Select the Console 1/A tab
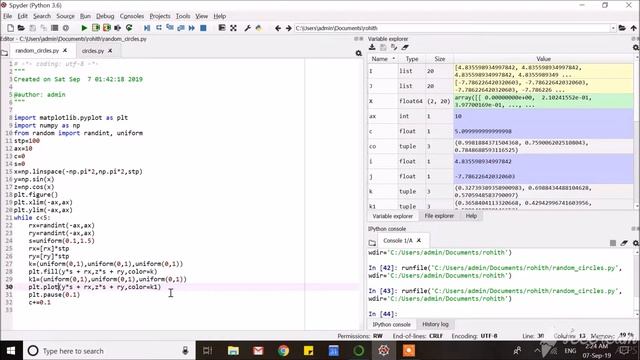Image resolution: width=640 pixels, height=360 pixels. (x=398, y=240)
